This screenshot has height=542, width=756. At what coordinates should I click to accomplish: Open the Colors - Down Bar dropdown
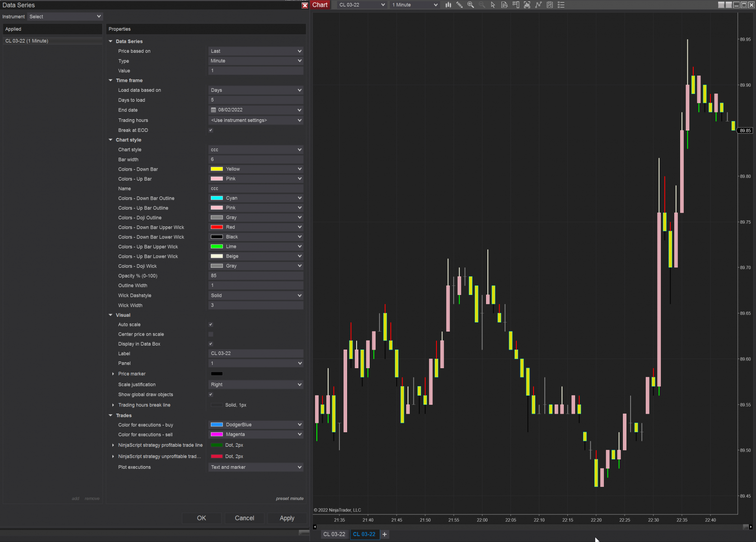256,169
